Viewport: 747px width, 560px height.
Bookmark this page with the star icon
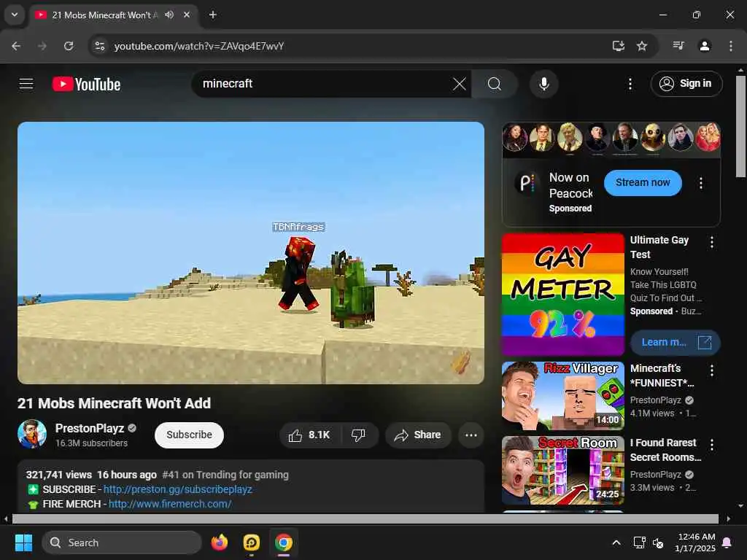click(642, 46)
